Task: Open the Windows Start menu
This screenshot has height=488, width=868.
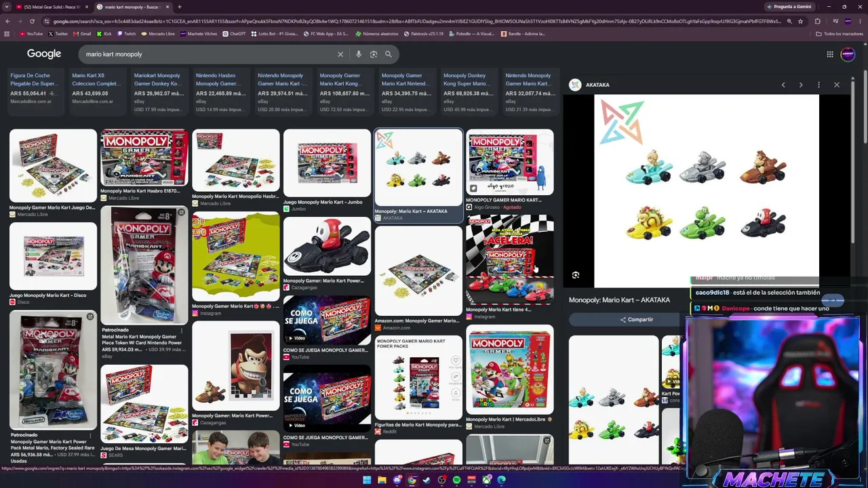Action: (367, 480)
